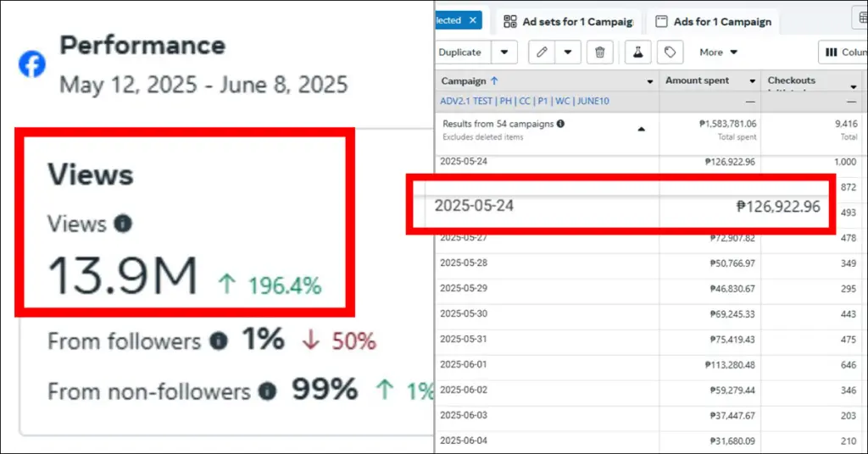Screen dimensions: 868x454
Task: Collapse the results breakdown with the up triangle
Action: [x=641, y=130]
